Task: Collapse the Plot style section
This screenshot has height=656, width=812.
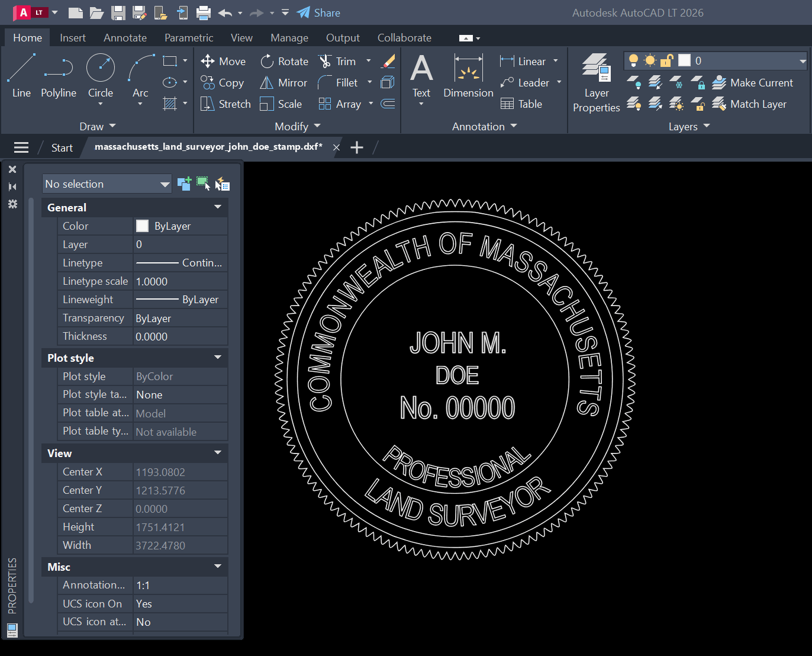Action: tap(218, 358)
